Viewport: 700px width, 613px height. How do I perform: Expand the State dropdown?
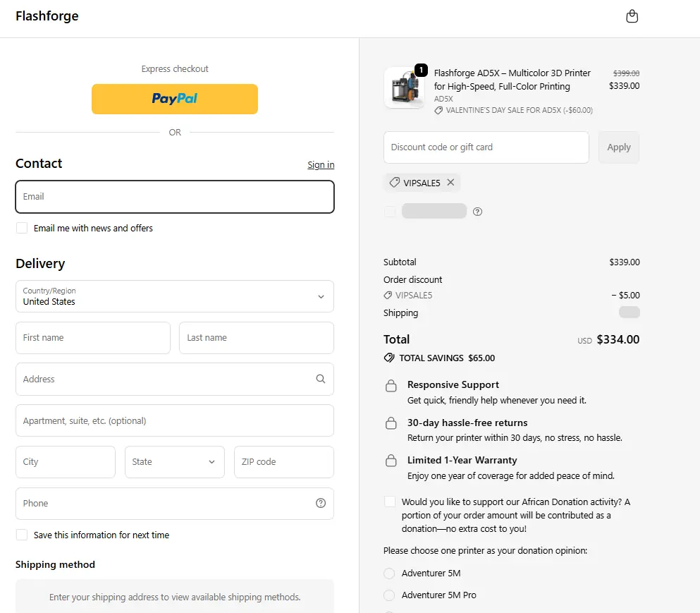[174, 462]
